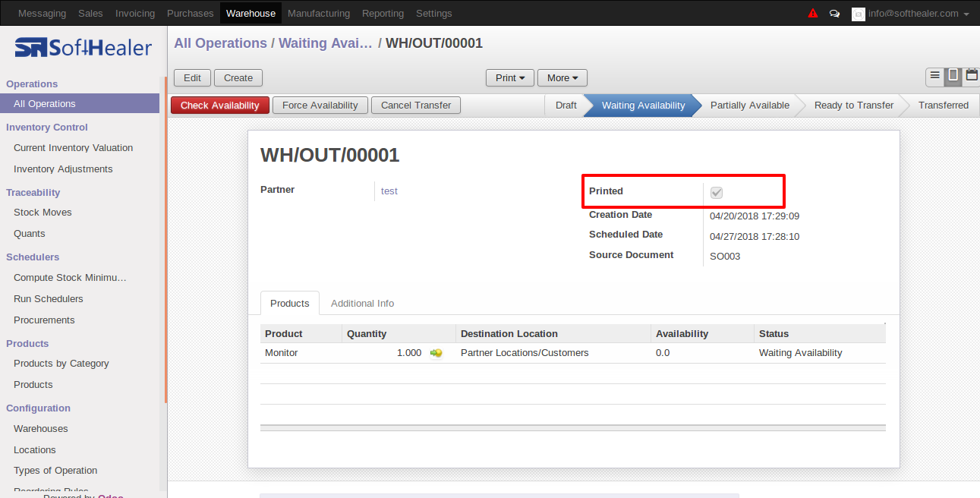Open the Invoicing menu
The image size is (980, 498).
click(135, 13)
